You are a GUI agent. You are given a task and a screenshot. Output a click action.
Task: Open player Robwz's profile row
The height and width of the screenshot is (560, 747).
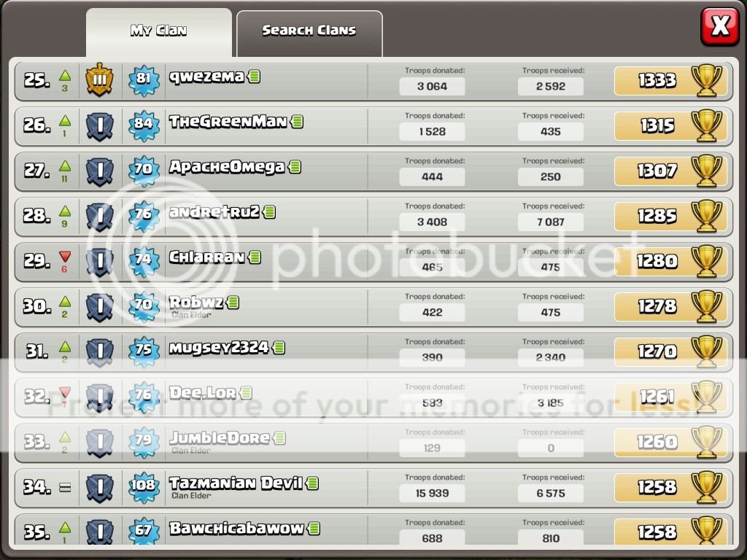click(373, 307)
